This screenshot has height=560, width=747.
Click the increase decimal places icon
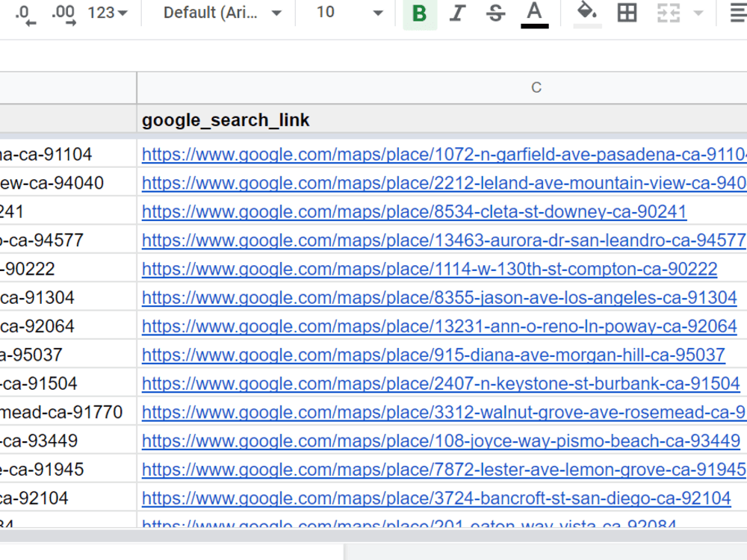click(63, 14)
